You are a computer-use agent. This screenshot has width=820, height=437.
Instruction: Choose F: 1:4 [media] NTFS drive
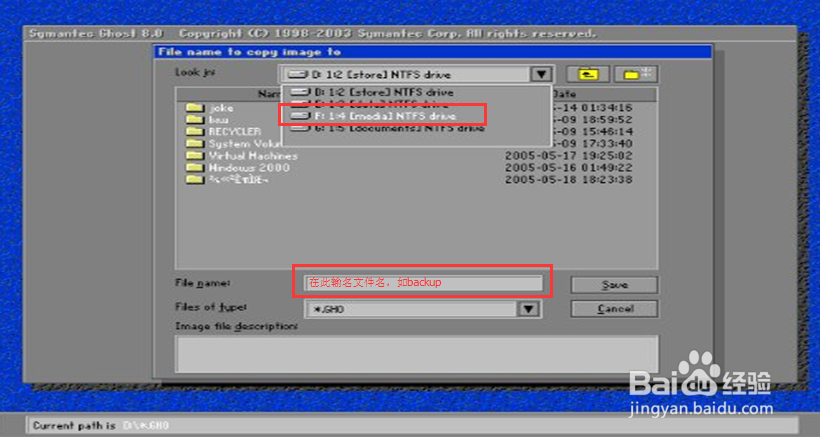coord(373,116)
